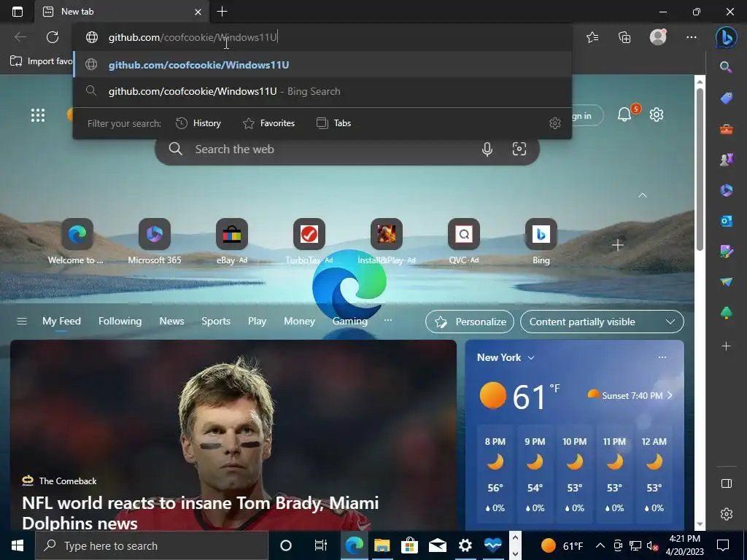Show hidden system tray icons chevron
747x560 pixels.
600,545
